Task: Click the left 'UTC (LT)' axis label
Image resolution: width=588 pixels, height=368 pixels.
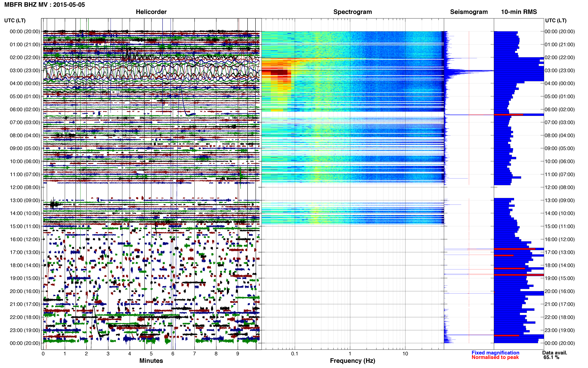Action: click(15, 20)
